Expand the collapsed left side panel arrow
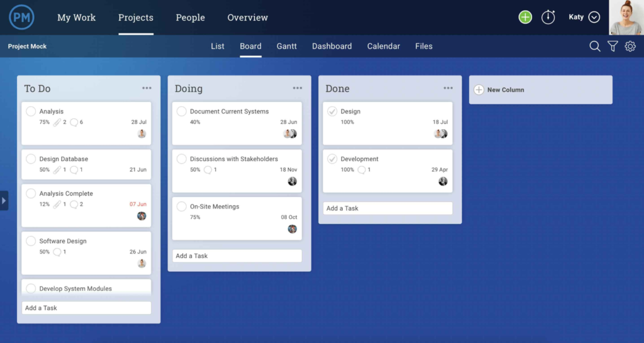This screenshot has height=343, width=644. [x=4, y=201]
